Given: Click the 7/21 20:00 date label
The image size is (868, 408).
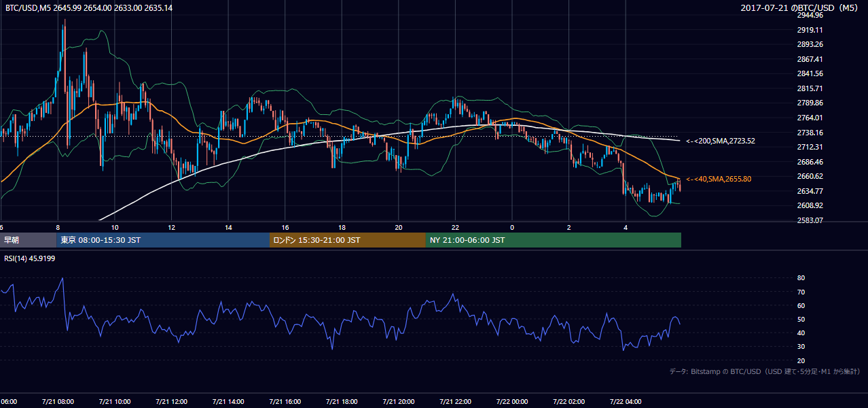Looking at the screenshot, I should pyautogui.click(x=399, y=401).
